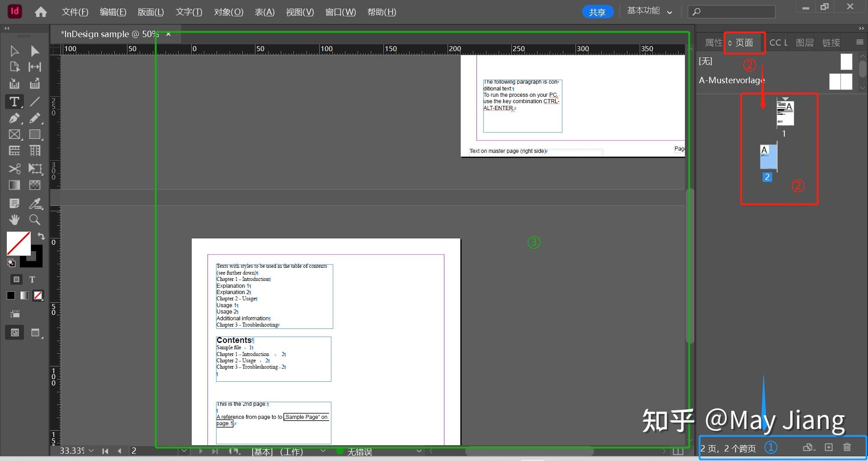Create a new page in Pages panel

829,447
